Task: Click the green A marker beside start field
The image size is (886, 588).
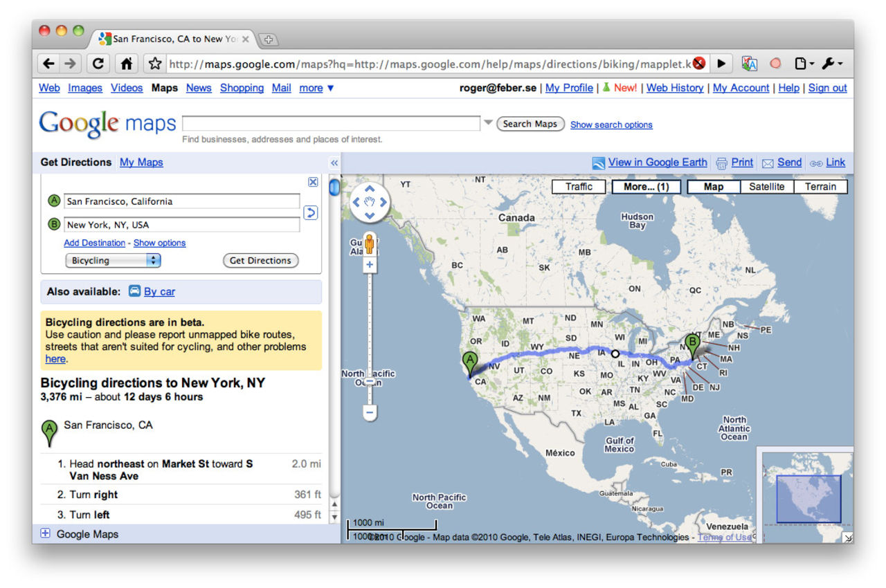Action: [54, 201]
